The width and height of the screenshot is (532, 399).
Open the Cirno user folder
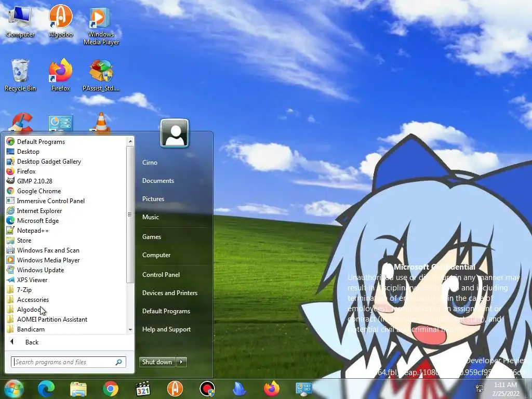point(150,163)
